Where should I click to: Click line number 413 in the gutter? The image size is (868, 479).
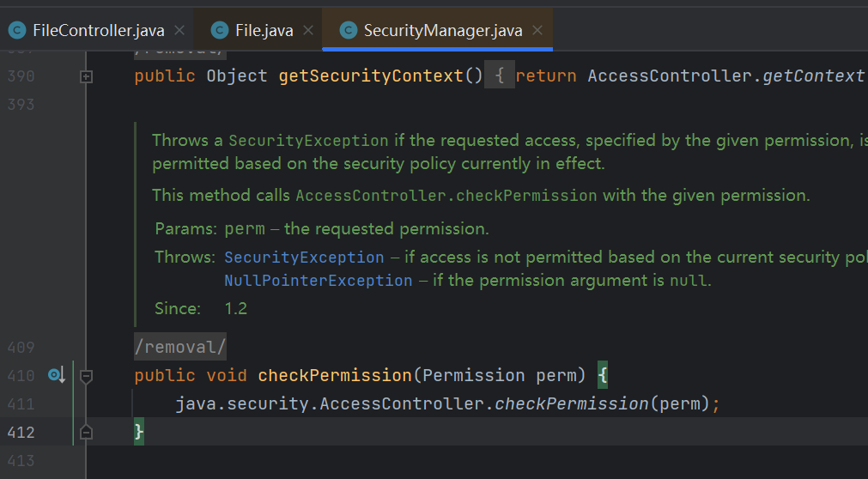[21, 461]
